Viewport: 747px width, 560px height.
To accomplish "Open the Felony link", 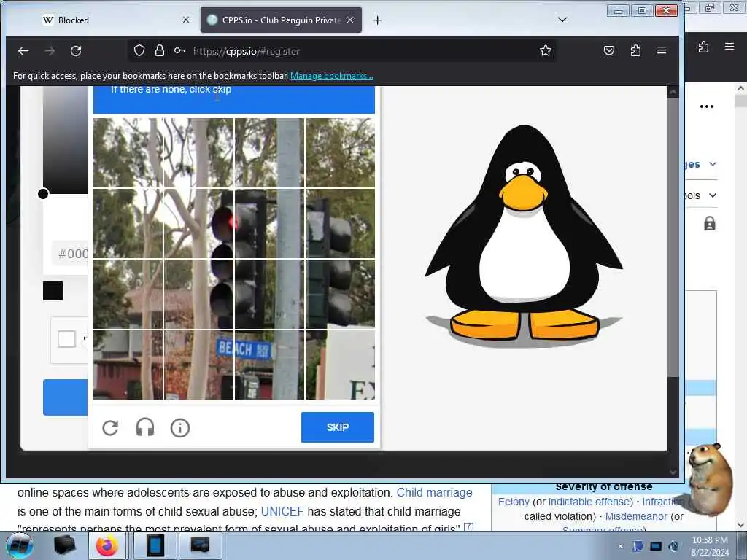I will (514, 502).
